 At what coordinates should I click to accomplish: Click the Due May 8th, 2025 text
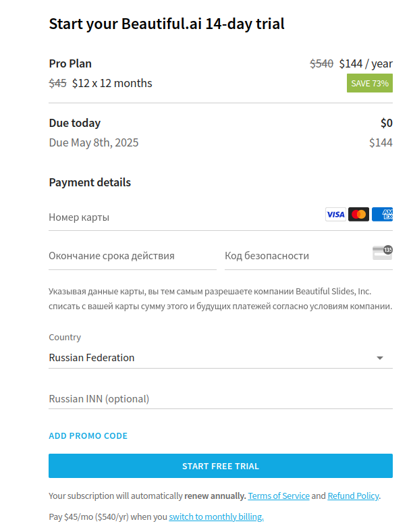click(x=94, y=142)
